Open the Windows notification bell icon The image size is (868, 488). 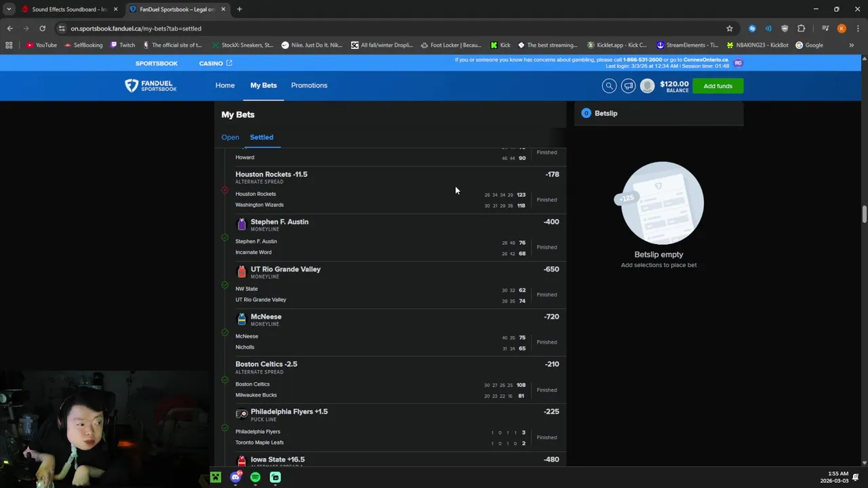coord(857,476)
